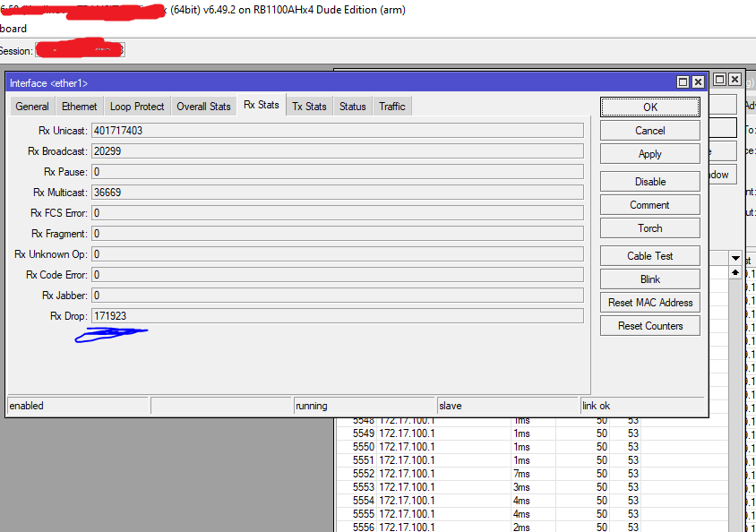Switch to the Ethernet tab

pyautogui.click(x=79, y=107)
